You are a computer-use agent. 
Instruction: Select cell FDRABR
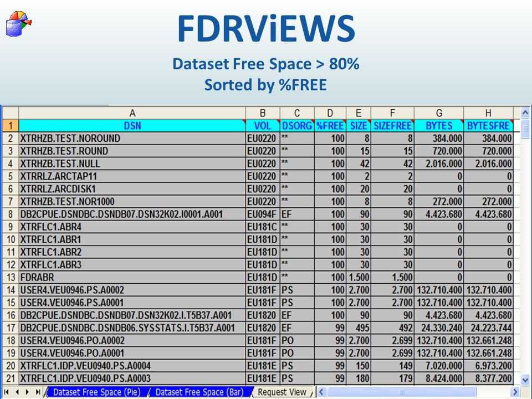click(132, 277)
